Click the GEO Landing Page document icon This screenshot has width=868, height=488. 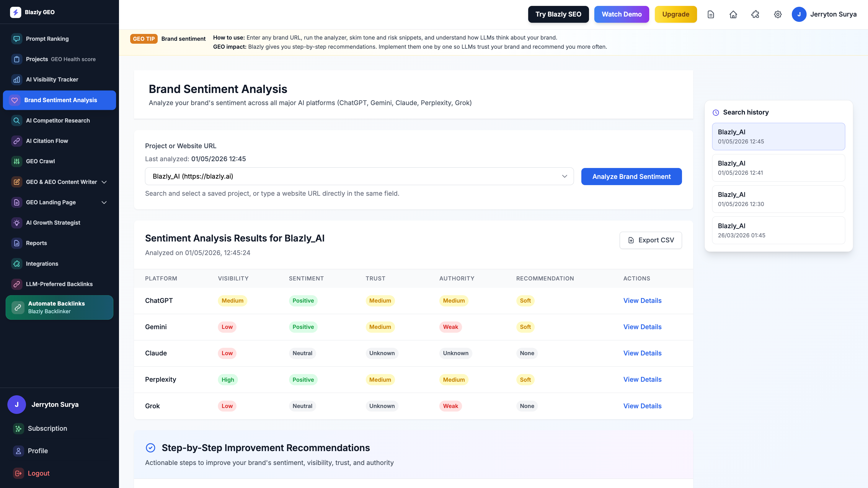coord(17,202)
